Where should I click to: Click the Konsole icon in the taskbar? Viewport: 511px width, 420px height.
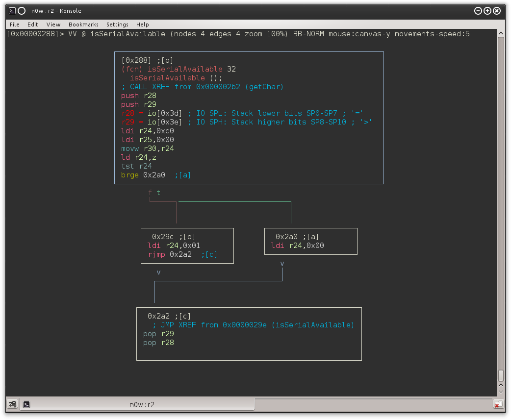click(26, 404)
